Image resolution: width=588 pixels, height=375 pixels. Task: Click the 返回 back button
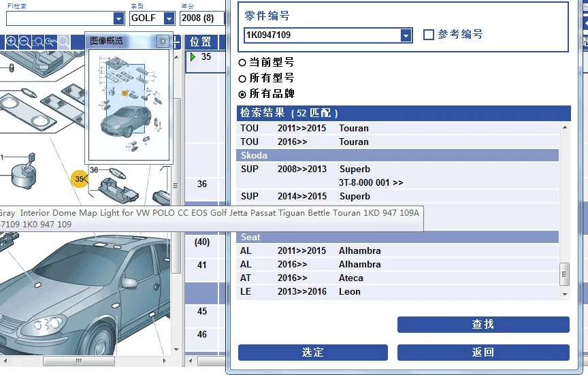coord(483,353)
